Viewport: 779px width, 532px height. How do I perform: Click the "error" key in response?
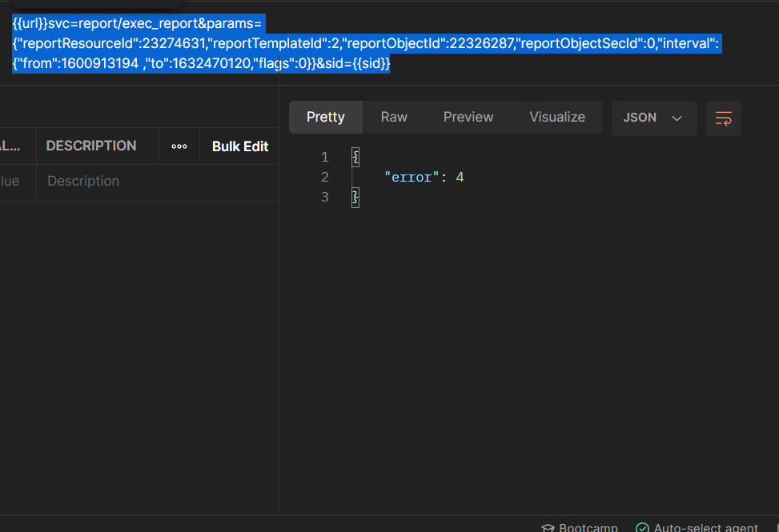tap(409, 177)
